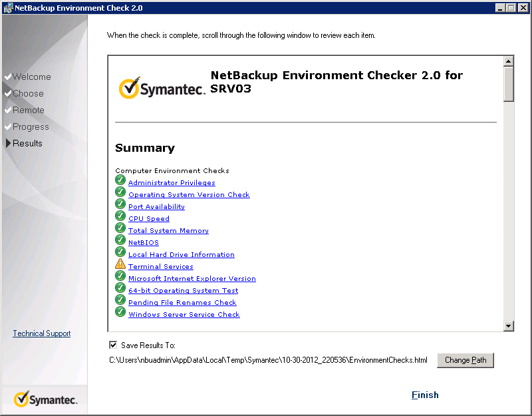Screen dimensions: 532x416
Task: Select the Results step in sidebar
Action: tap(27, 143)
